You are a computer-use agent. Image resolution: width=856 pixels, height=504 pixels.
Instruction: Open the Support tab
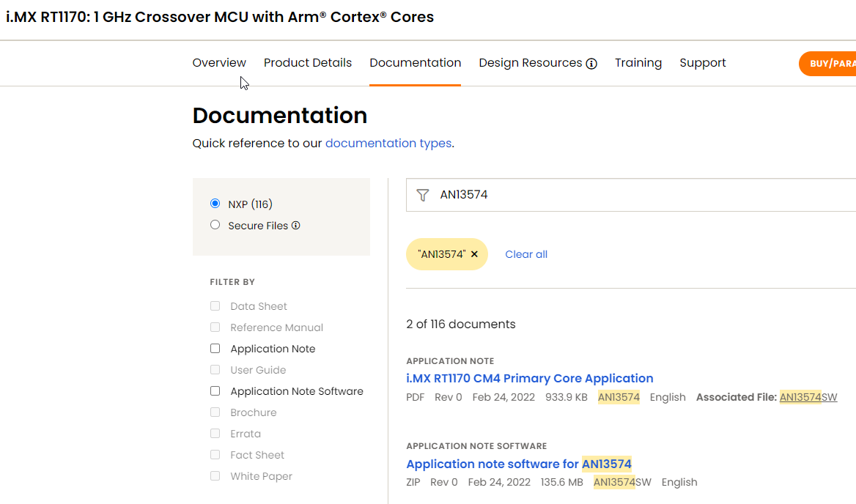702,62
